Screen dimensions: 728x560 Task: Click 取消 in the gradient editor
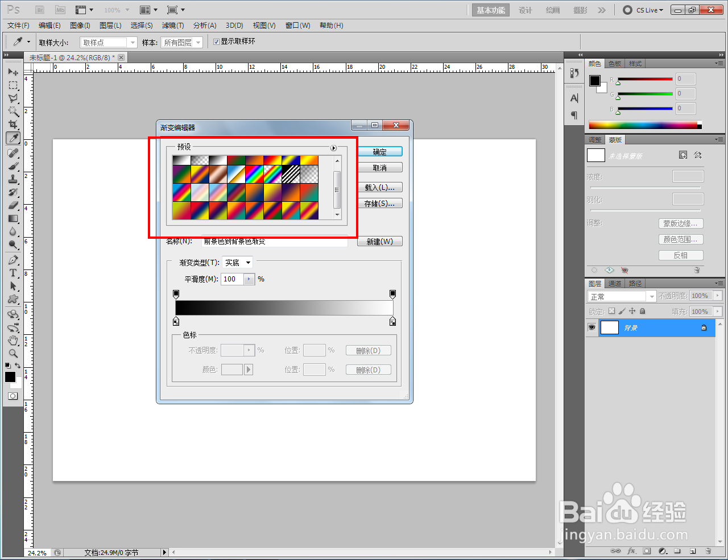380,168
